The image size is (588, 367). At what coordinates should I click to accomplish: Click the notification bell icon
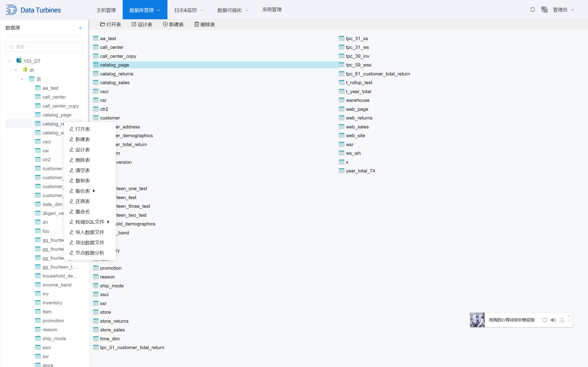533,10
